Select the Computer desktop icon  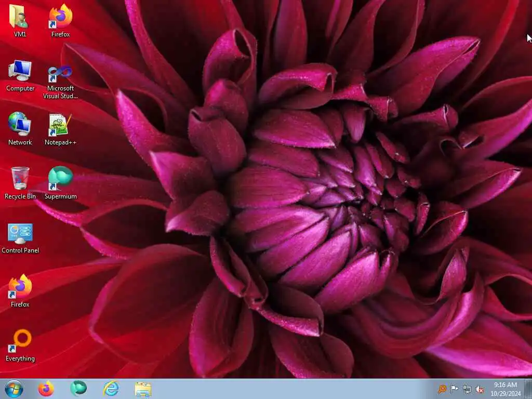[20, 75]
